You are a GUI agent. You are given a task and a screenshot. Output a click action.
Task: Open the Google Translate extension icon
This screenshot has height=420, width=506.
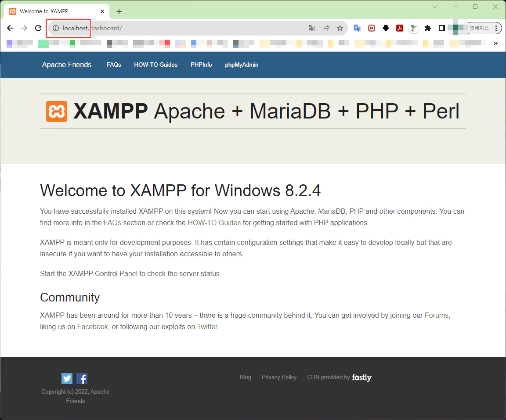tap(357, 28)
